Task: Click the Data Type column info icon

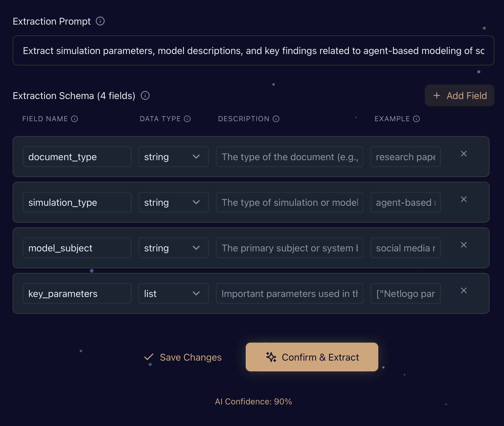Action: click(187, 119)
